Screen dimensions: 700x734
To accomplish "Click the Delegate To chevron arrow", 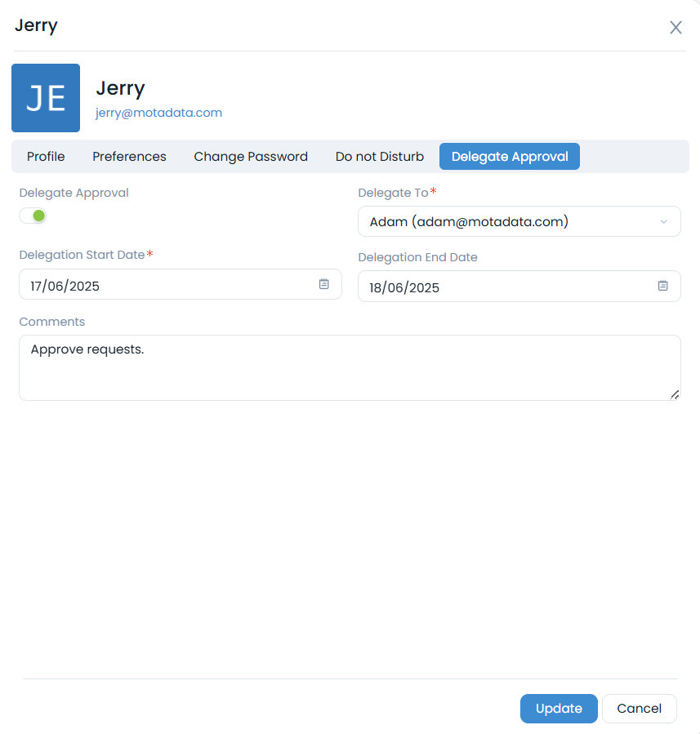I will click(663, 221).
